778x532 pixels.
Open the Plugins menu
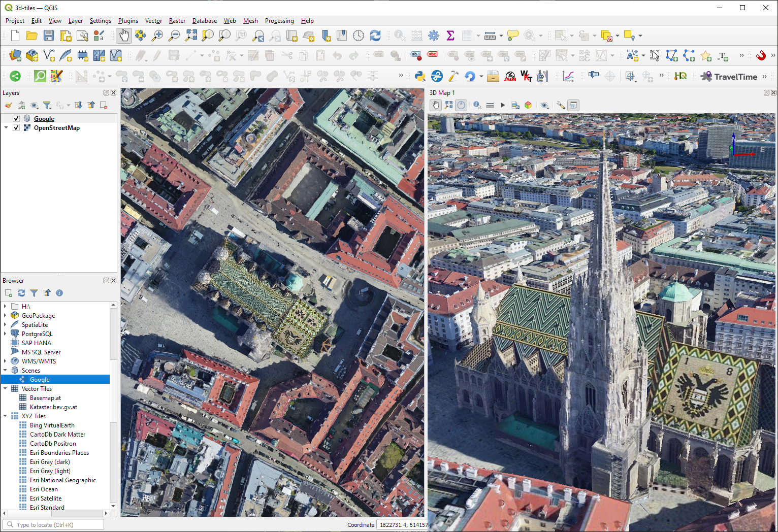tap(128, 21)
